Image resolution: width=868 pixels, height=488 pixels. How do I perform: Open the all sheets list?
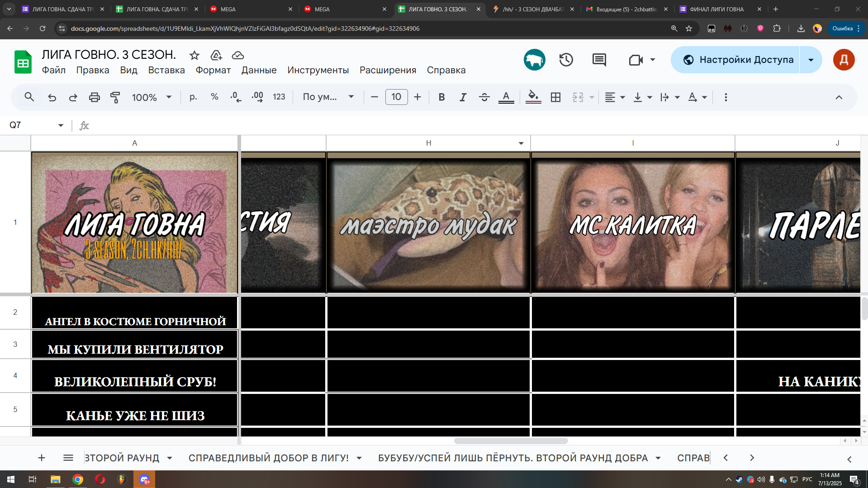coord(68,458)
